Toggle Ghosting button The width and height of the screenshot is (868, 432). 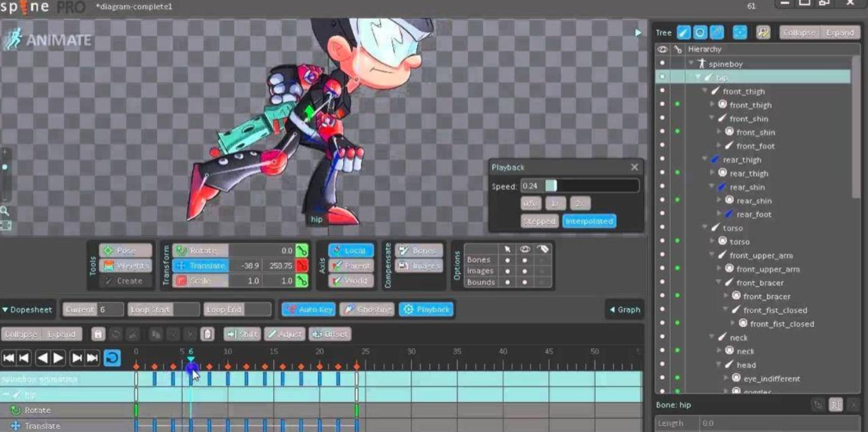coord(367,309)
